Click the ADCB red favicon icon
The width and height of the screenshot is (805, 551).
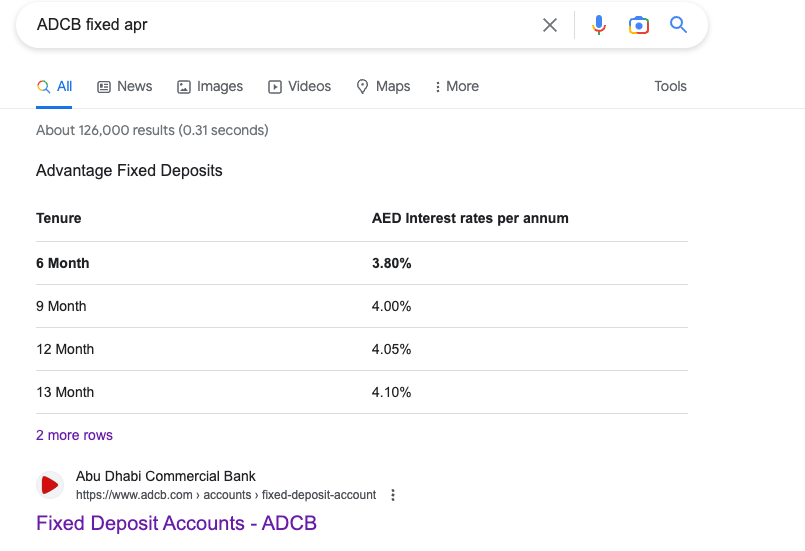[x=50, y=485]
